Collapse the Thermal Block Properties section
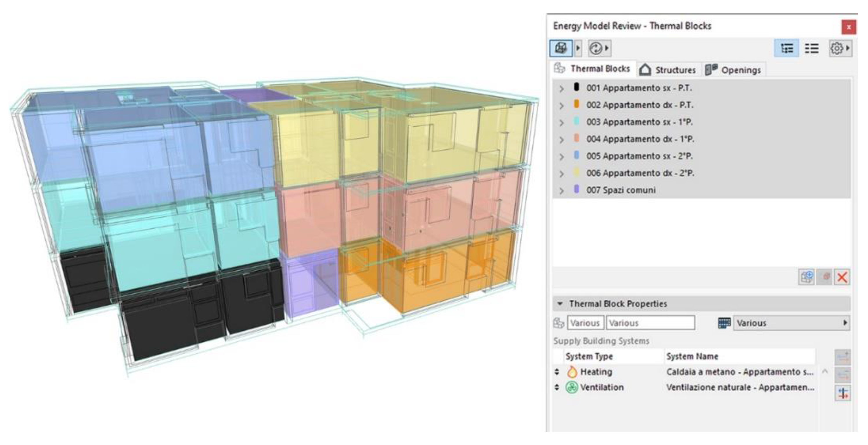 560,304
